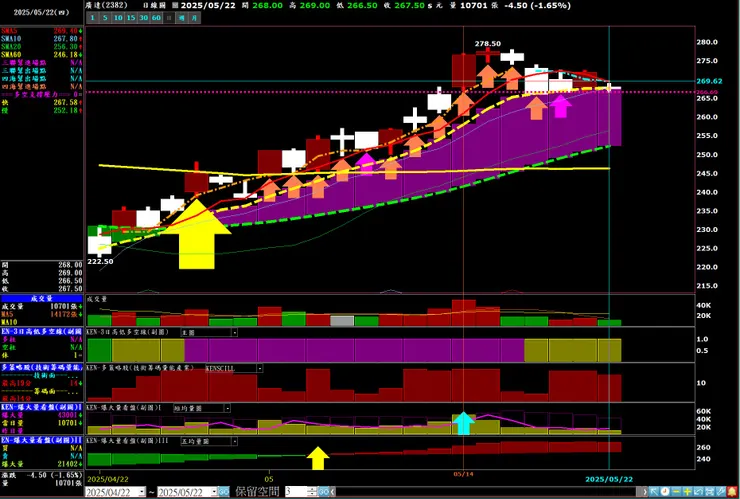Zoom out with the minus icon

click(676, 491)
